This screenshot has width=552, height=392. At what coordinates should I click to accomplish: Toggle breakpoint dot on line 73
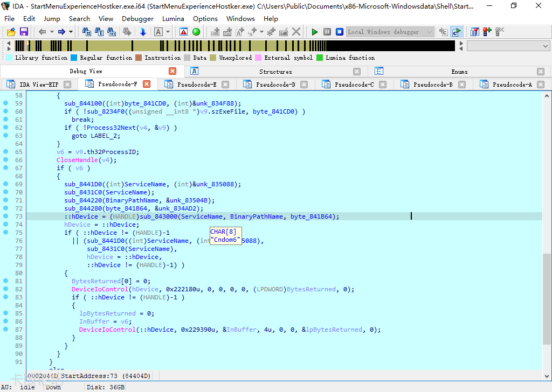coord(6,216)
